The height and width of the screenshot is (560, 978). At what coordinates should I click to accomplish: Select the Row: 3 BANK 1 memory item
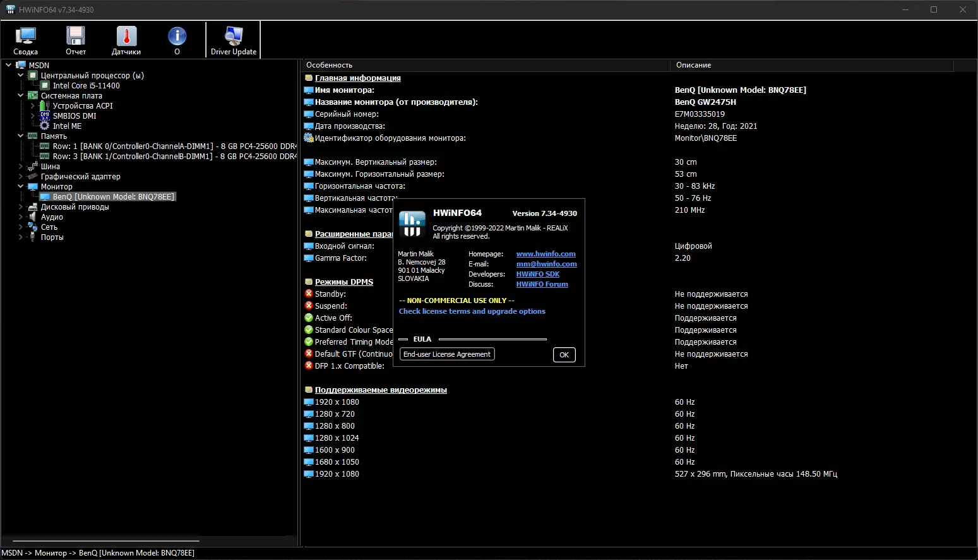click(175, 157)
